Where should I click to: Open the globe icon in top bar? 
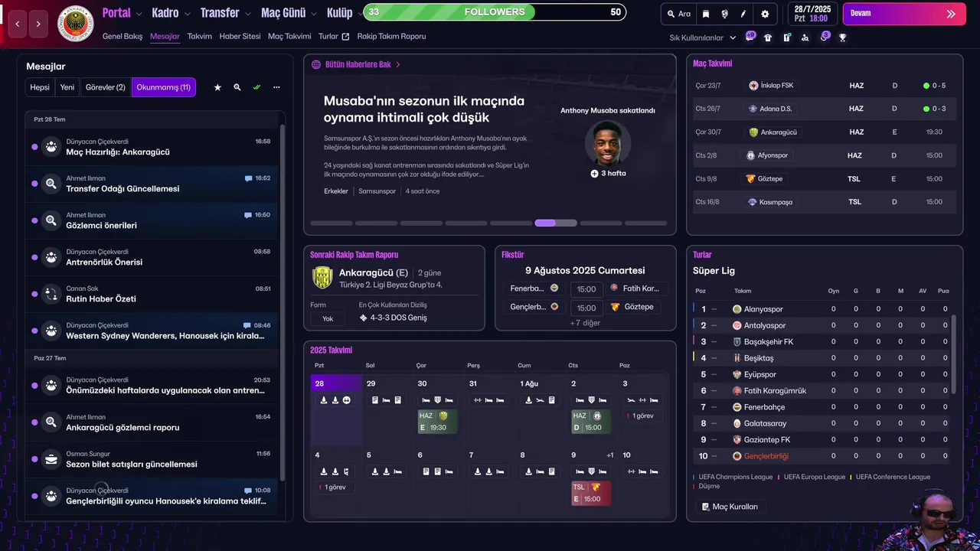coord(724,14)
